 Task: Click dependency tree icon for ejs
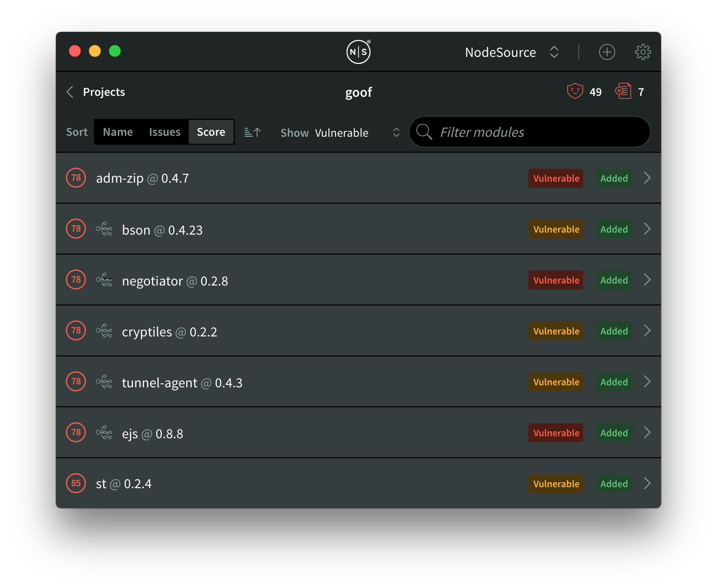(x=104, y=433)
